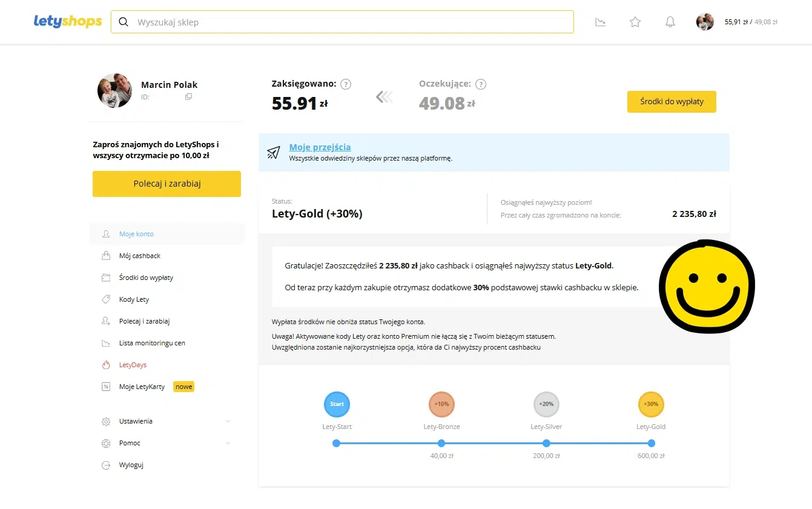812x509 pixels.
Task: Open price monitoring chart icon in header
Action: click(x=601, y=22)
